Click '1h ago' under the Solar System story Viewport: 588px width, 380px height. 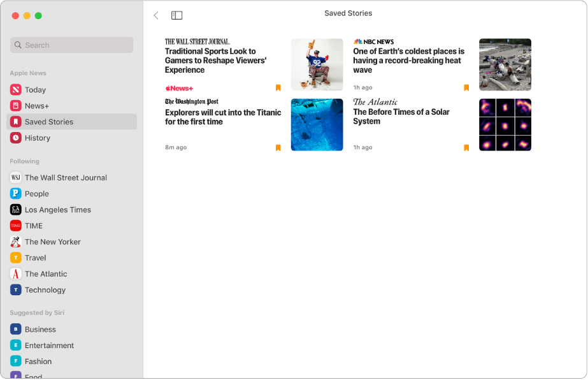[362, 147]
